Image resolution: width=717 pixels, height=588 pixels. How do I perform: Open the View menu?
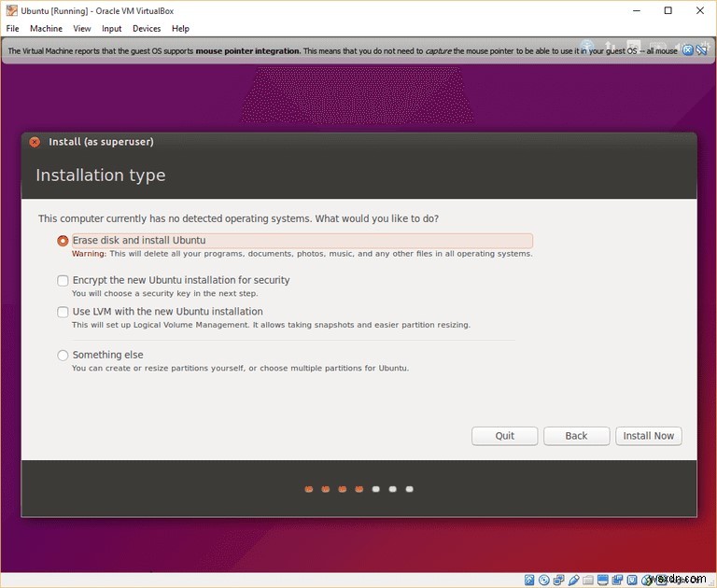[x=82, y=28]
